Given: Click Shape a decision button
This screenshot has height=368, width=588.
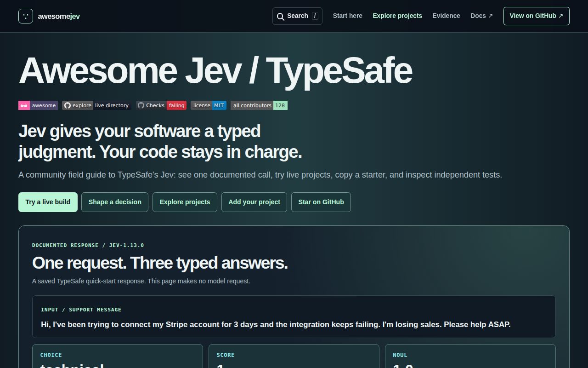Looking at the screenshot, I should pyautogui.click(x=115, y=202).
